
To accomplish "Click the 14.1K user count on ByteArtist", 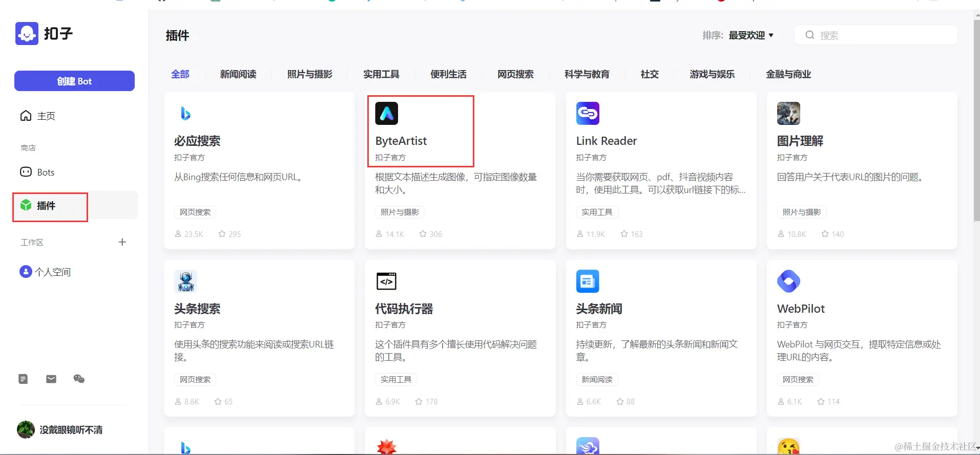I will pyautogui.click(x=390, y=234).
